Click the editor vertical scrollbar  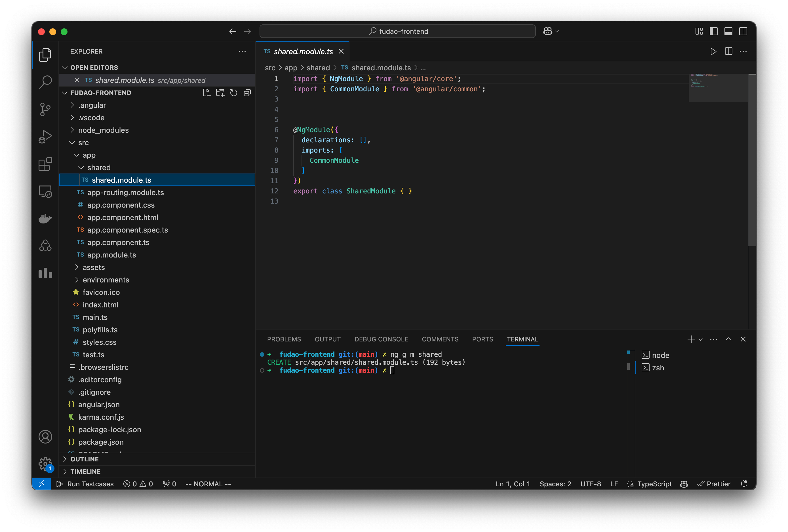click(752, 160)
